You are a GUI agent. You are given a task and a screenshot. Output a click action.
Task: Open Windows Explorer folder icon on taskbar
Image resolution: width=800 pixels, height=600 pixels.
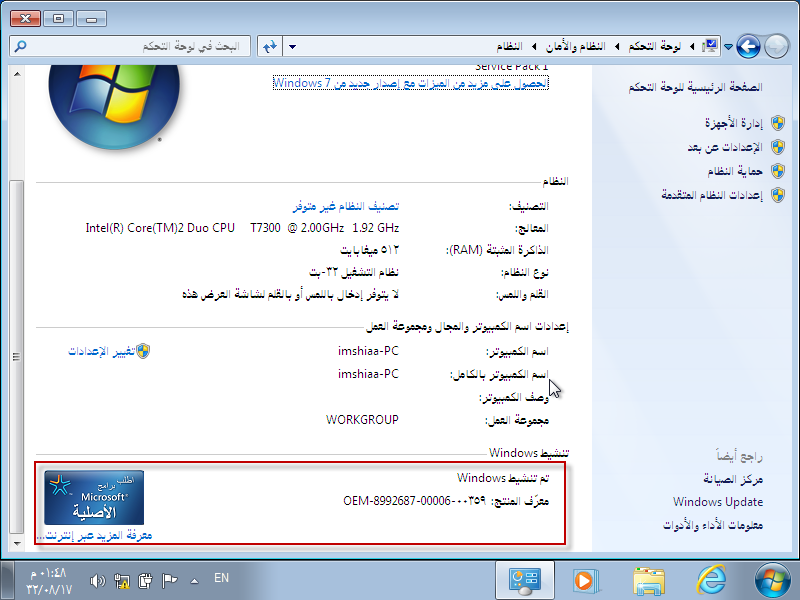point(648,581)
